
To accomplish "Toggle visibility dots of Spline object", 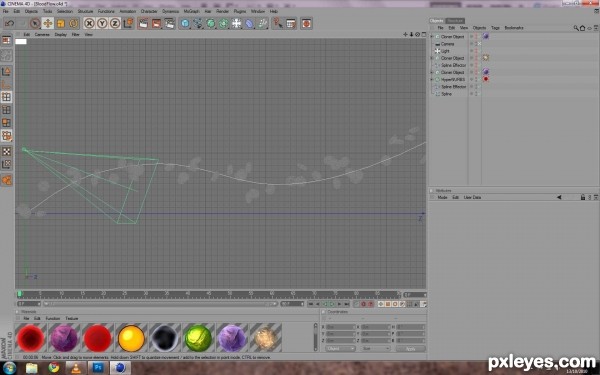I will (x=476, y=94).
